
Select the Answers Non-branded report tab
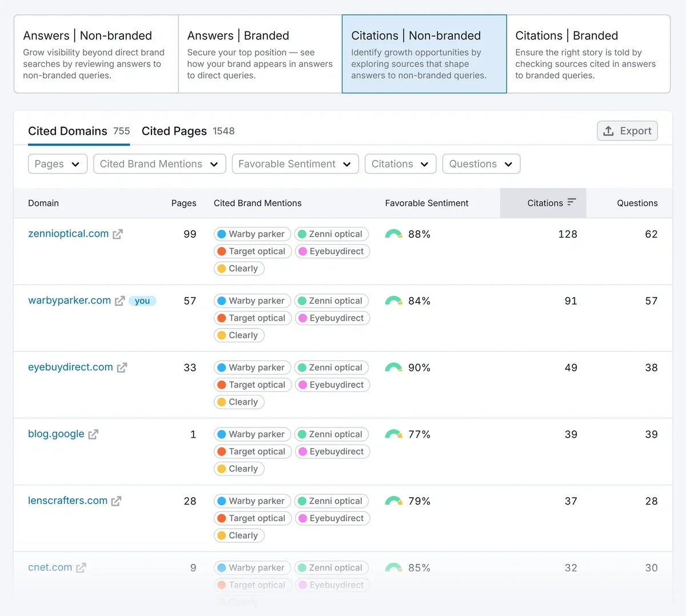pos(95,54)
